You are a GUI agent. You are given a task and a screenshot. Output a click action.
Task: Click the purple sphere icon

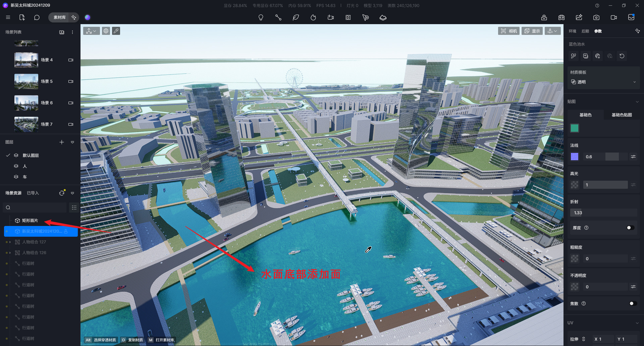click(x=88, y=17)
